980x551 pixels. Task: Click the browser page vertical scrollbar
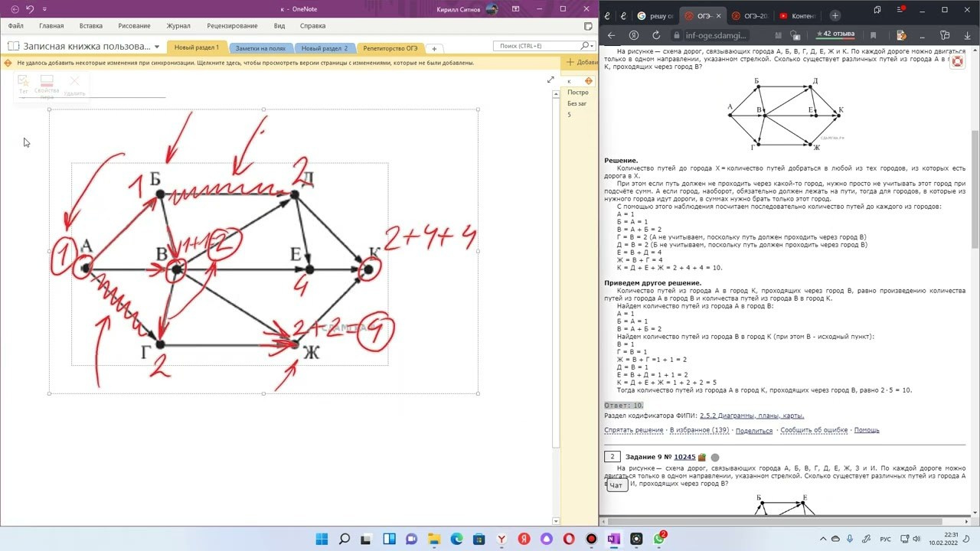[x=975, y=191]
